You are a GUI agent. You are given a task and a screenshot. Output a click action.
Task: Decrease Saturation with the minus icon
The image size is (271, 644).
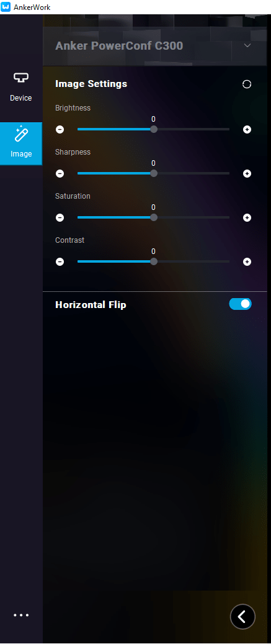pos(60,218)
